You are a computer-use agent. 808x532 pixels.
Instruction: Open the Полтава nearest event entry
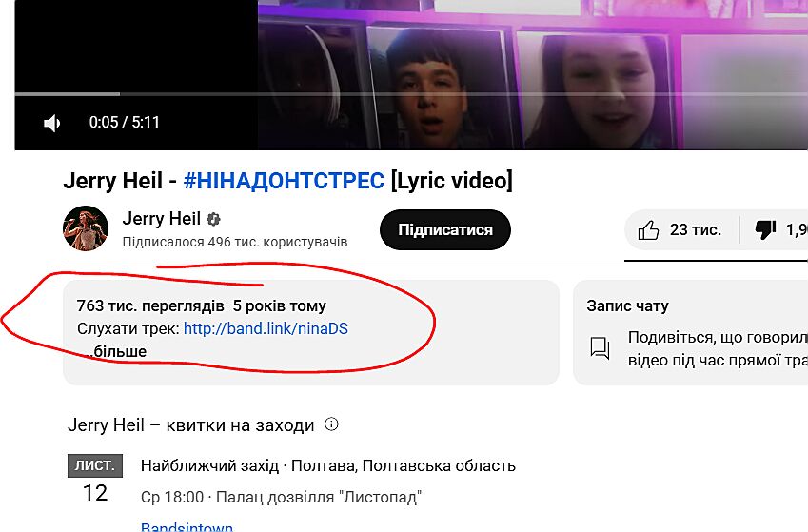click(x=327, y=466)
